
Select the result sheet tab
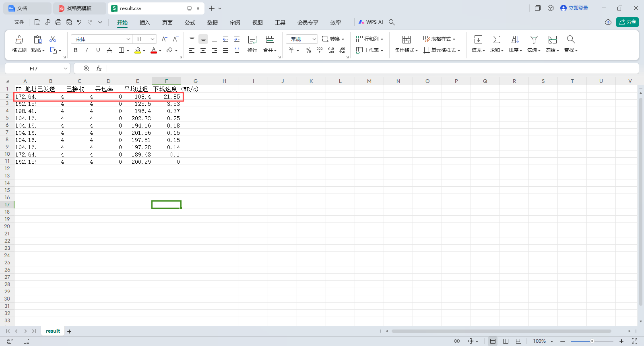tap(53, 331)
